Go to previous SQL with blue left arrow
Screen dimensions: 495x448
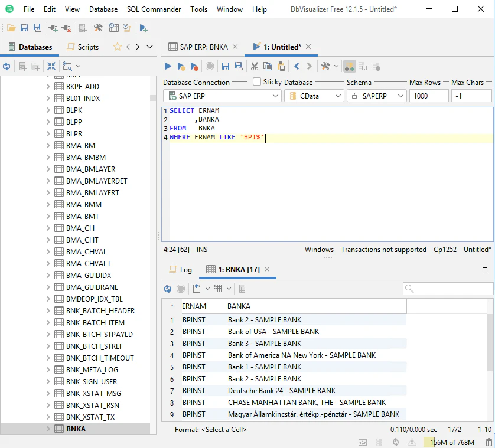(297, 66)
